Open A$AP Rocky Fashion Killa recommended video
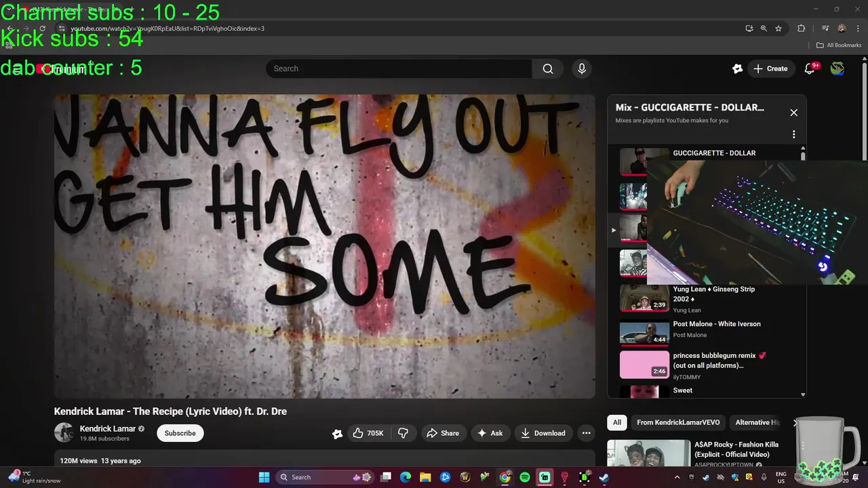The height and width of the screenshot is (488, 868). pos(736,449)
